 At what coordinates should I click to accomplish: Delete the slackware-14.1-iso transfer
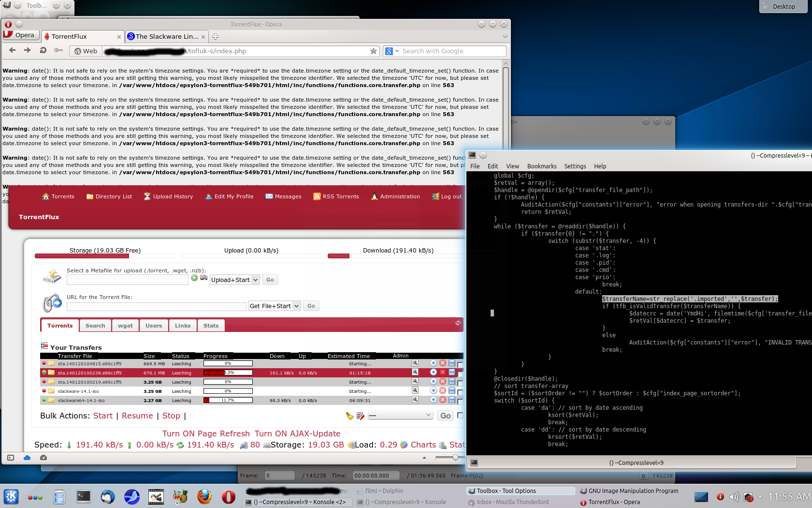[442, 390]
